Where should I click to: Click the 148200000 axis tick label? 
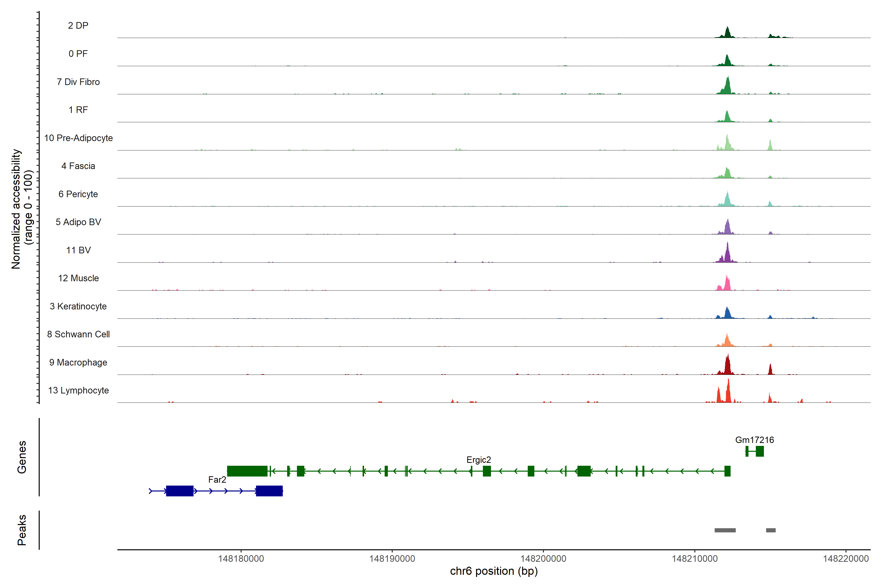[x=543, y=559]
